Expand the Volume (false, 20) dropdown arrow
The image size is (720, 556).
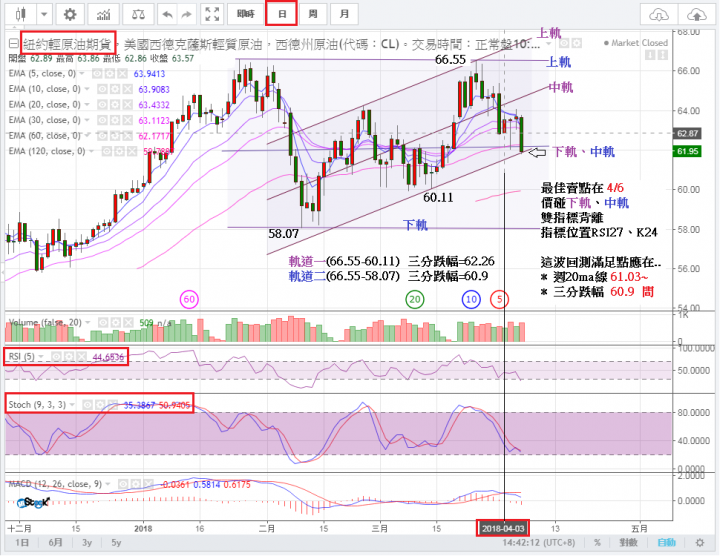tap(87, 323)
